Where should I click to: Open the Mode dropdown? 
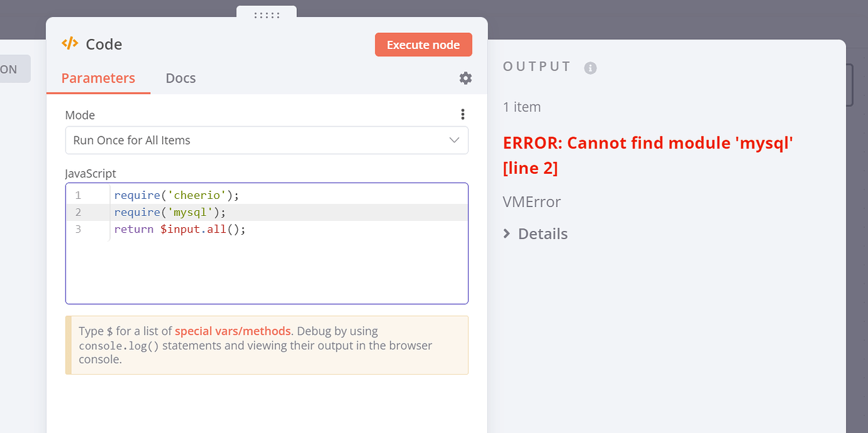pos(267,140)
